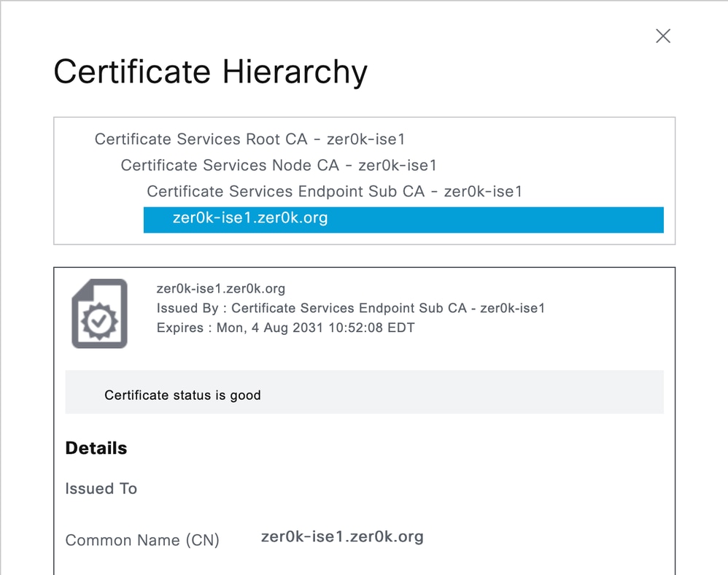
Task: Click the certificate name zer0k-ise1.zer0k.org beside icon
Action: coord(220,288)
